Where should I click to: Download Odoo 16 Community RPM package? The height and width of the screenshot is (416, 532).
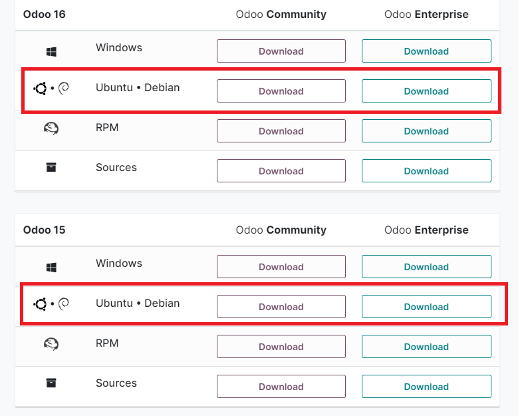click(x=281, y=131)
